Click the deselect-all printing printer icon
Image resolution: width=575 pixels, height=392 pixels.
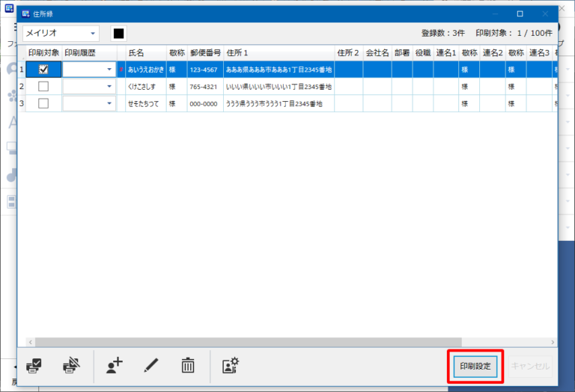[70, 366]
